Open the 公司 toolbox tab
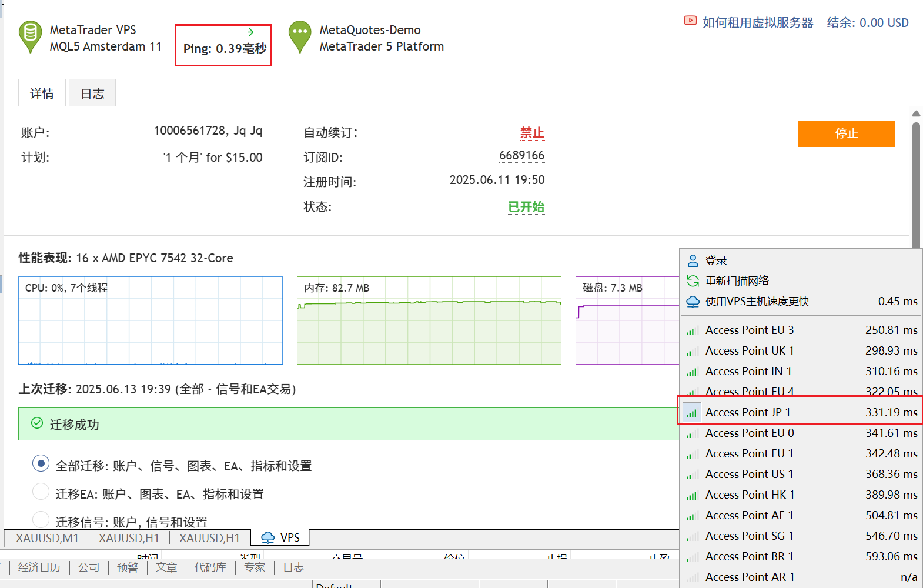923x588 pixels. click(89, 567)
